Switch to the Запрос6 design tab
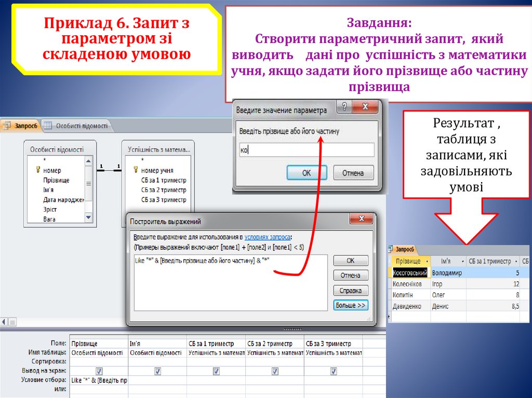This screenshot has height=398, width=532. tap(21, 126)
